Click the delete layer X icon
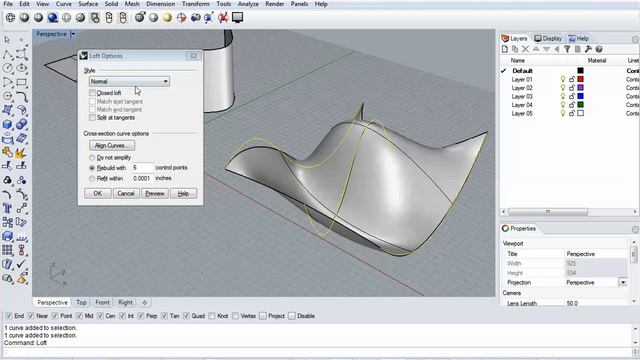 525,49
